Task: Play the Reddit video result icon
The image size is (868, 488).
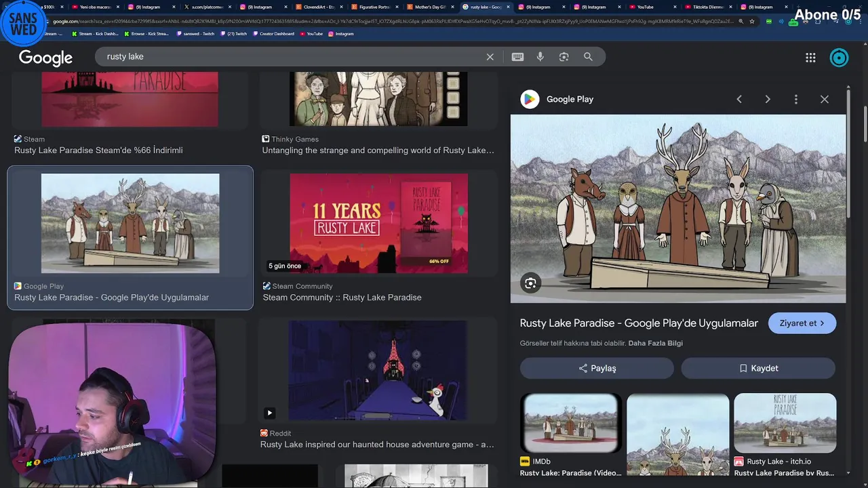Action: point(269,413)
